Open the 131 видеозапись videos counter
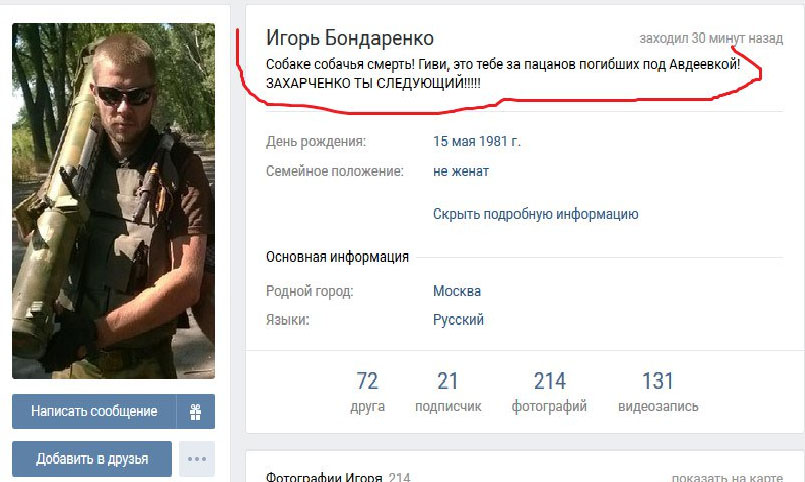This screenshot has width=805, height=482. point(658,392)
